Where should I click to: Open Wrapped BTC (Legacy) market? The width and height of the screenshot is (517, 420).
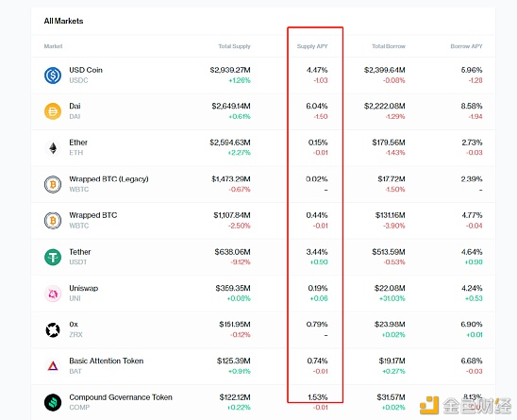(263, 184)
